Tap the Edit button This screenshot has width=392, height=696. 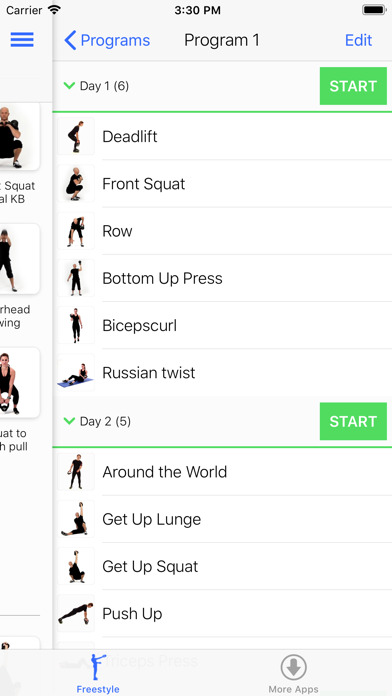coord(358,40)
